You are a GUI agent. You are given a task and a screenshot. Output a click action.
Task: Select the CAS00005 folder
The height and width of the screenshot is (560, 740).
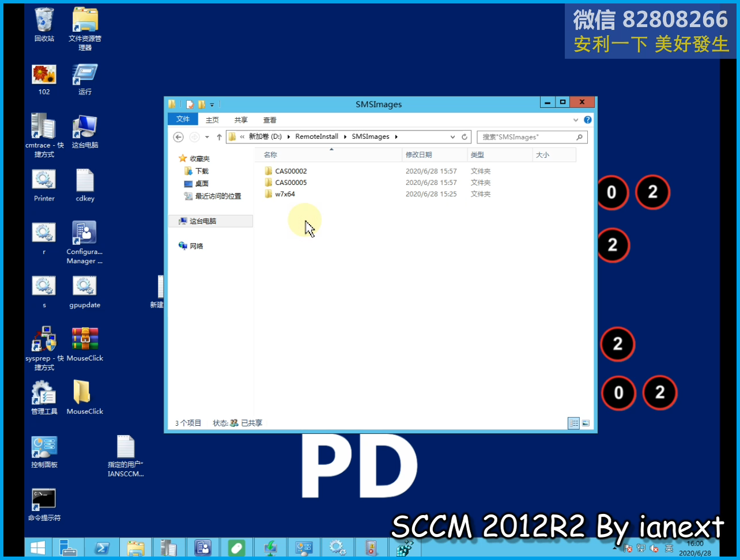click(291, 183)
